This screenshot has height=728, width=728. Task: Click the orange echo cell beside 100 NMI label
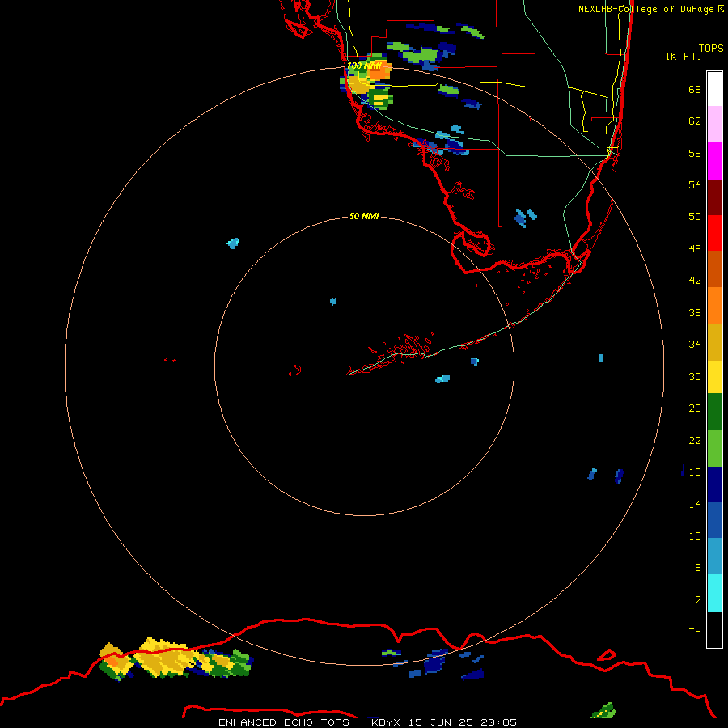pos(381,72)
